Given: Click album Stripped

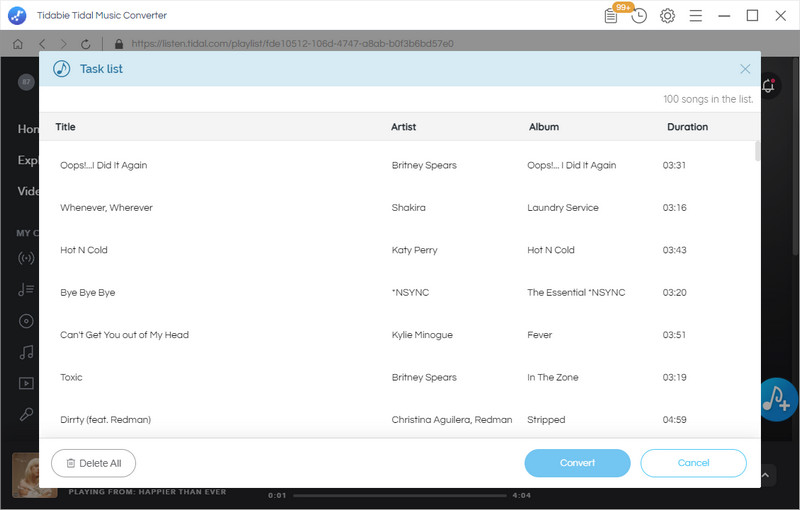Looking at the screenshot, I should [546, 420].
